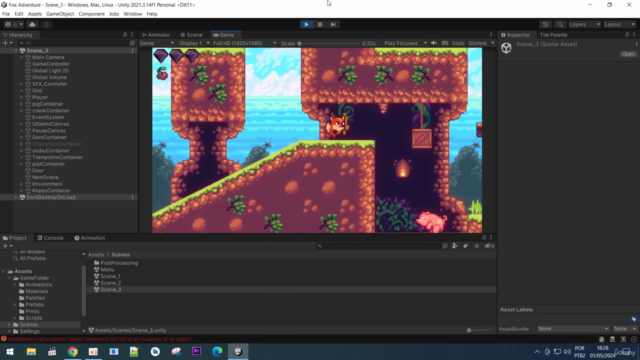Select Scene_1 in the Scenes folder
This screenshot has width=640, height=360.
[x=110, y=276]
